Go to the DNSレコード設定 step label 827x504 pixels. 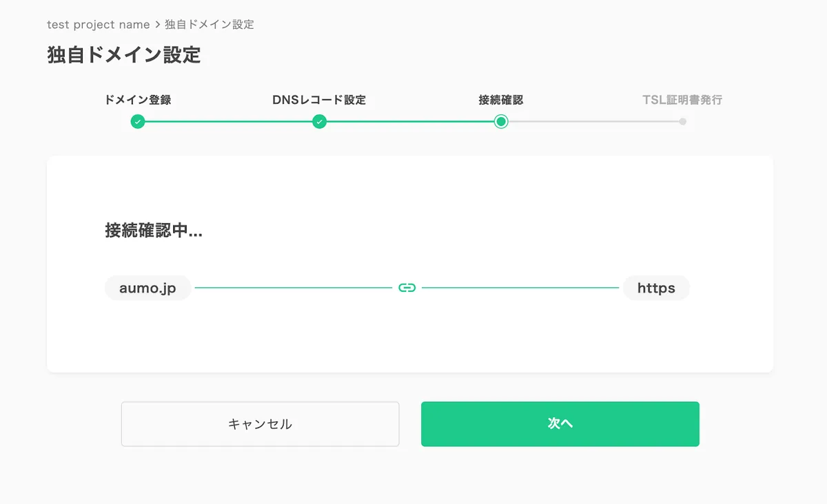[x=319, y=100]
